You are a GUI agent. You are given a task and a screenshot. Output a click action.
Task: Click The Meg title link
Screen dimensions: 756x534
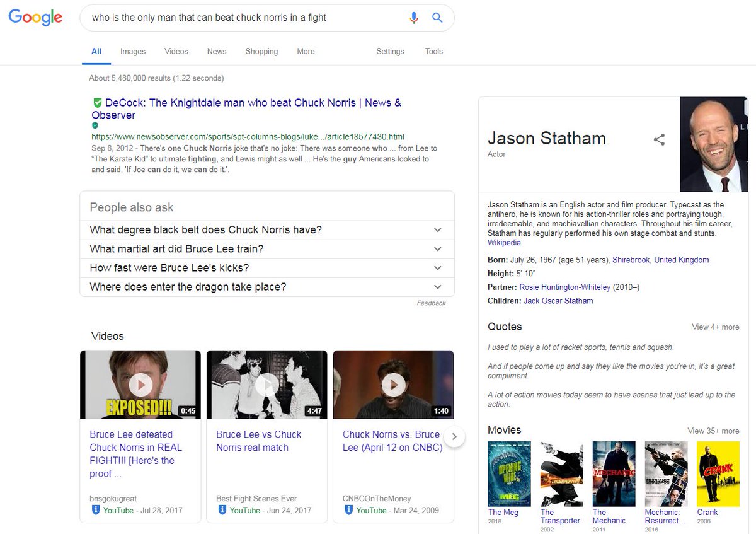click(x=503, y=513)
